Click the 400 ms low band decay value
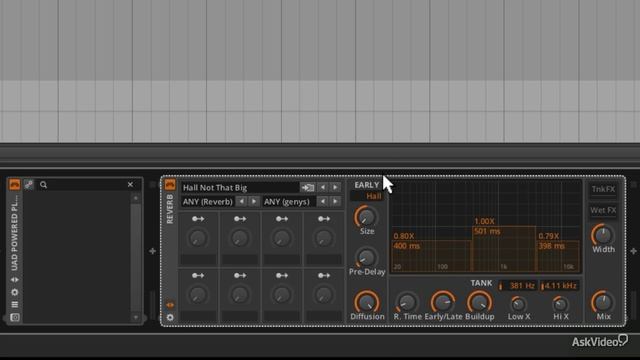 click(407, 246)
